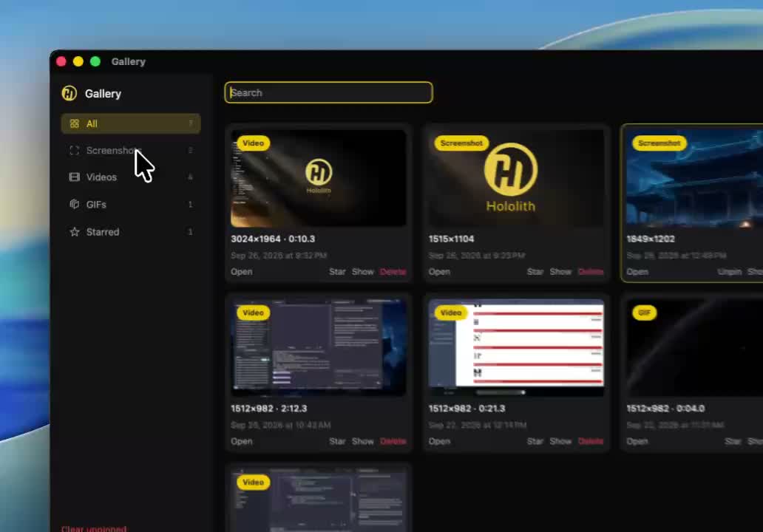Click the Screenshots capture-frame icon
Image resolution: width=763 pixels, height=532 pixels.
click(x=75, y=150)
